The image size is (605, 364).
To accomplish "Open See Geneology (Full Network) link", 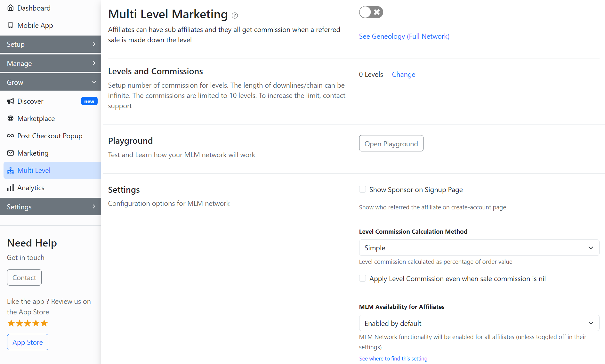I will pos(404,36).
